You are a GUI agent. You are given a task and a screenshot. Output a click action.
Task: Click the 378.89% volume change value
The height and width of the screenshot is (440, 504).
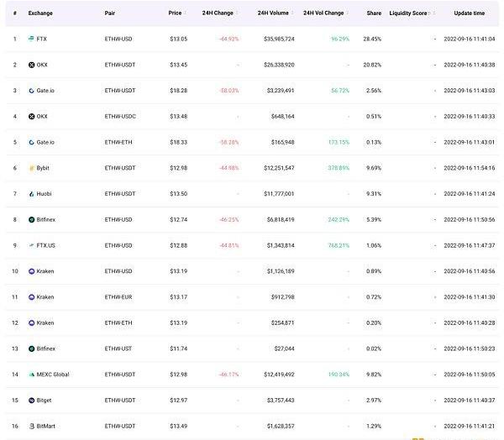[x=339, y=168]
